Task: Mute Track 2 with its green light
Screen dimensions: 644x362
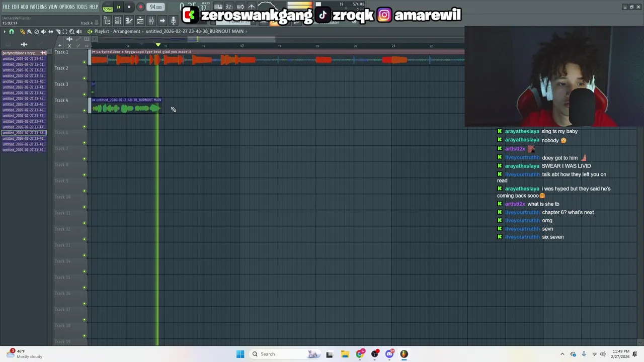Action: pos(84,78)
